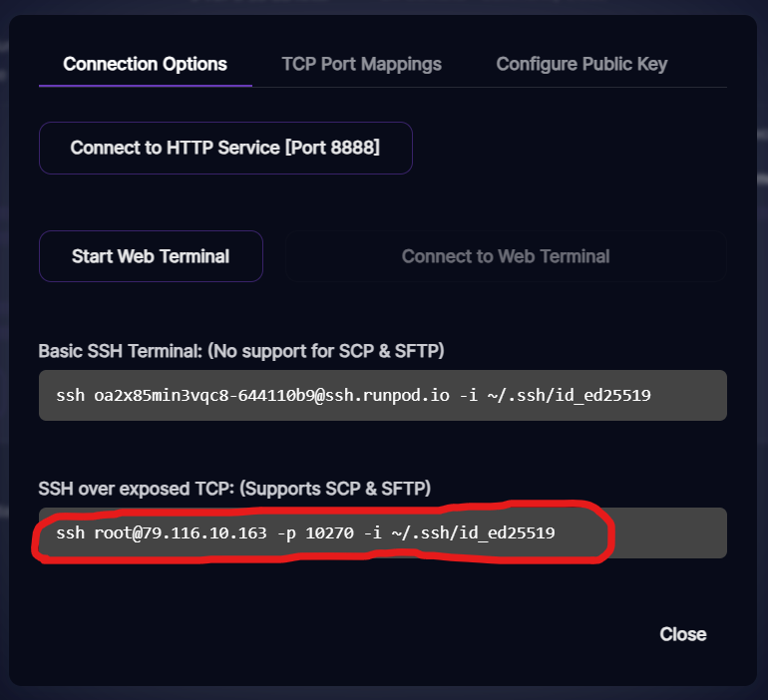Switch to the TCP Port Mappings tab

pyautogui.click(x=361, y=64)
